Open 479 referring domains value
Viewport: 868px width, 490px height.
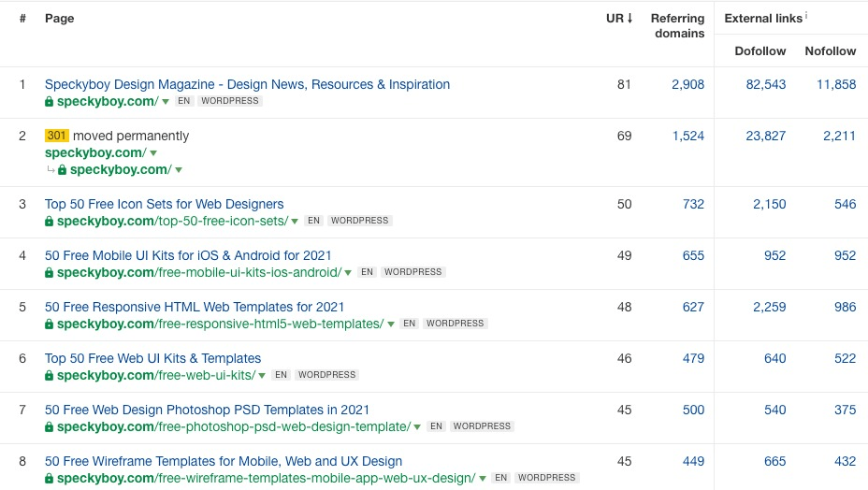tap(693, 358)
